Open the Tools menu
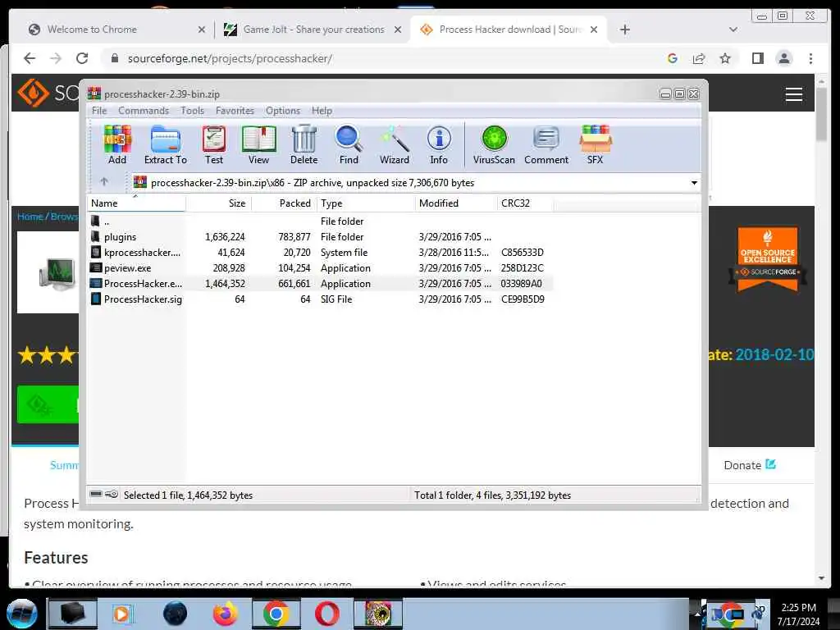This screenshot has width=840, height=630. click(192, 111)
